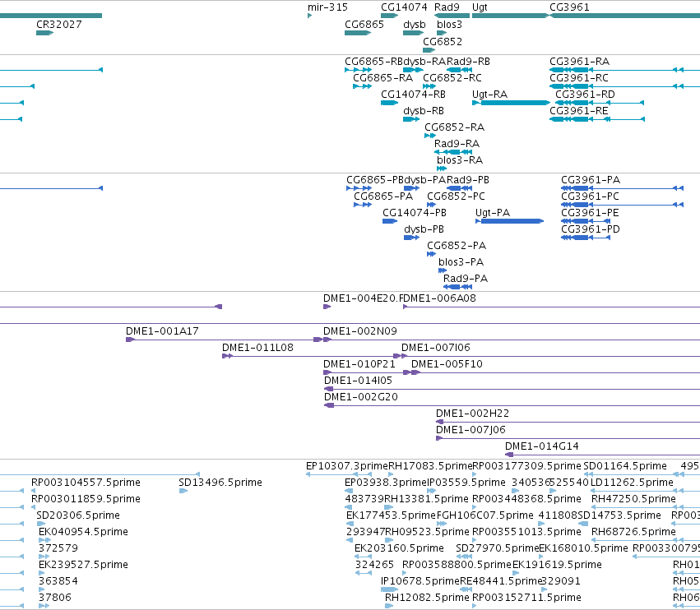Select the DME1-011L08 clone label
The image size is (700, 610).
pos(257,348)
